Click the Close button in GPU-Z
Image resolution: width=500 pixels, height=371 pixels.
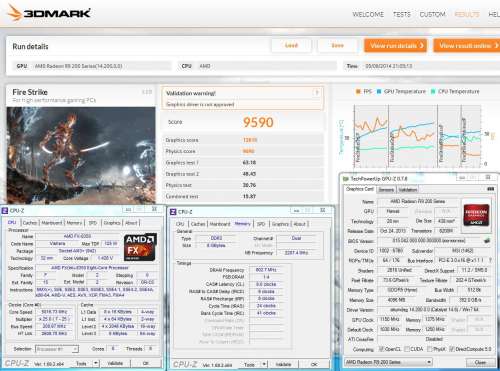(480, 362)
